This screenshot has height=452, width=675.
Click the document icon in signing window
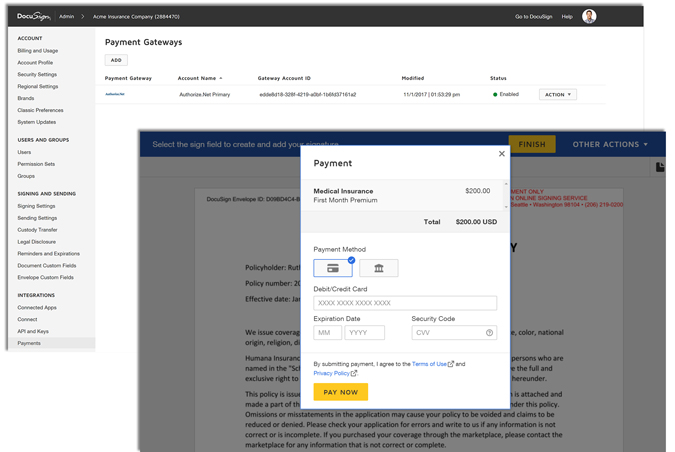pos(660,167)
